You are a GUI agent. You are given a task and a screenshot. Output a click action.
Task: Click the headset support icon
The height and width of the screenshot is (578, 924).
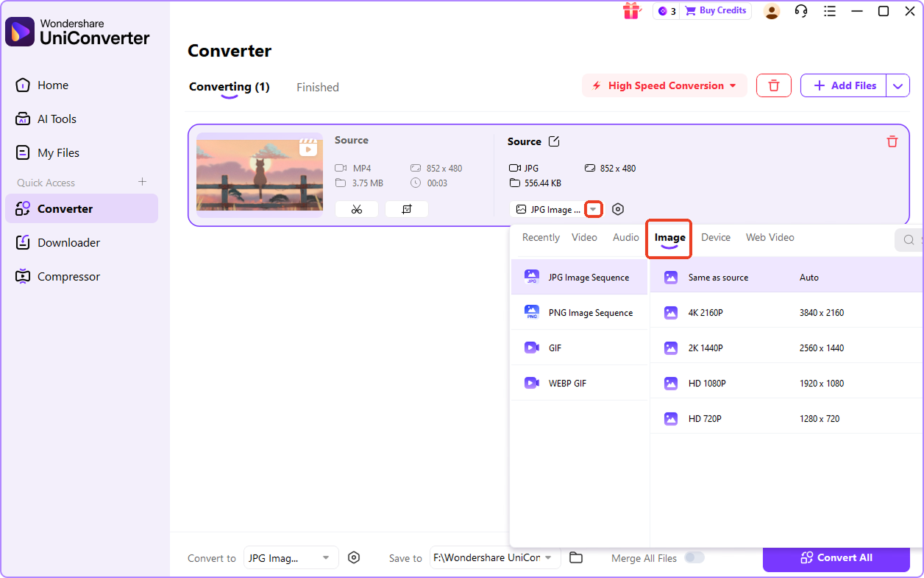(x=801, y=11)
